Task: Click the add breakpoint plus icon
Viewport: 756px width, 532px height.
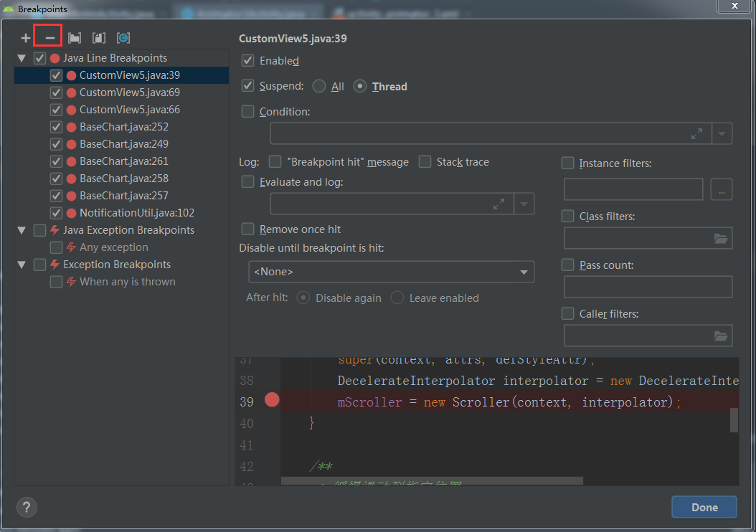Action: coord(26,37)
